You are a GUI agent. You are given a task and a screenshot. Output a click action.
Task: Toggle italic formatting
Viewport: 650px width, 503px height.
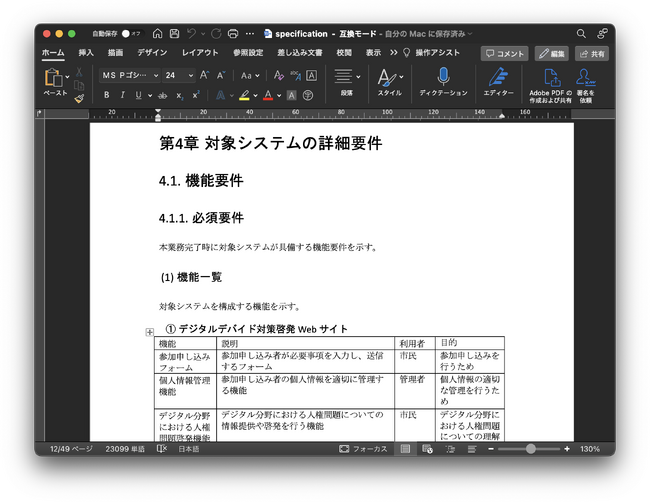pyautogui.click(x=122, y=95)
